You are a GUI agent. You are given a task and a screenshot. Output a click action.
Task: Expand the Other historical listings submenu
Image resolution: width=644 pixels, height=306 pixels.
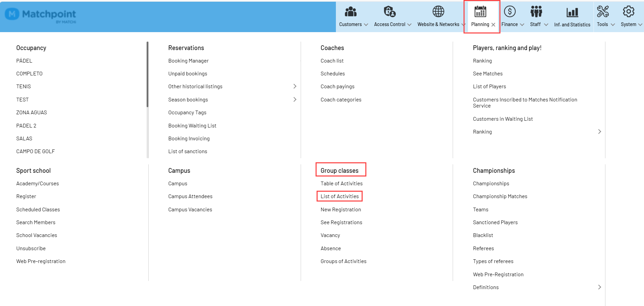tap(295, 86)
